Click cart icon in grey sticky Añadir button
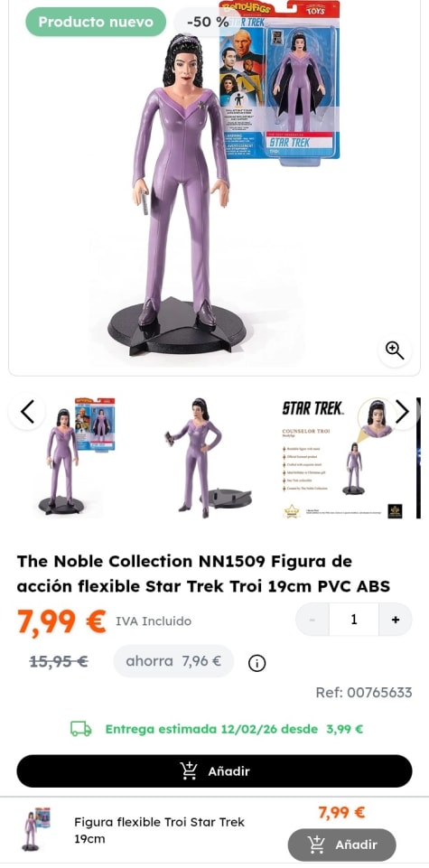 click(x=316, y=845)
